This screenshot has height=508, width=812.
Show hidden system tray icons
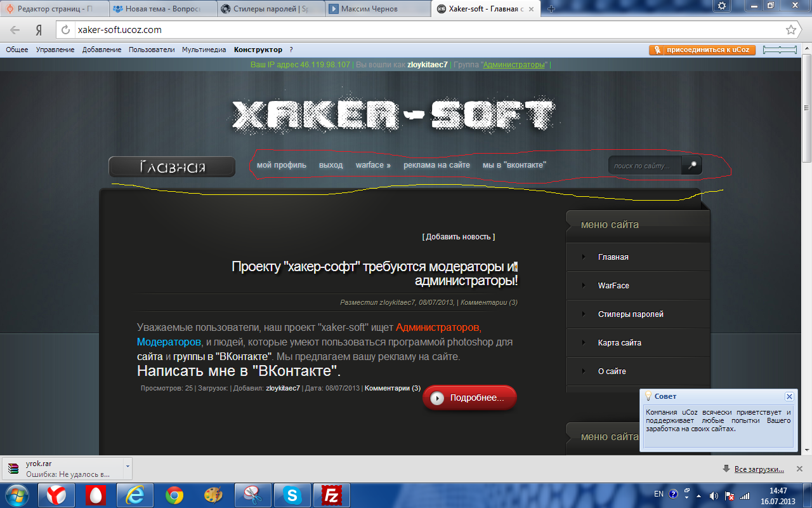(698, 495)
